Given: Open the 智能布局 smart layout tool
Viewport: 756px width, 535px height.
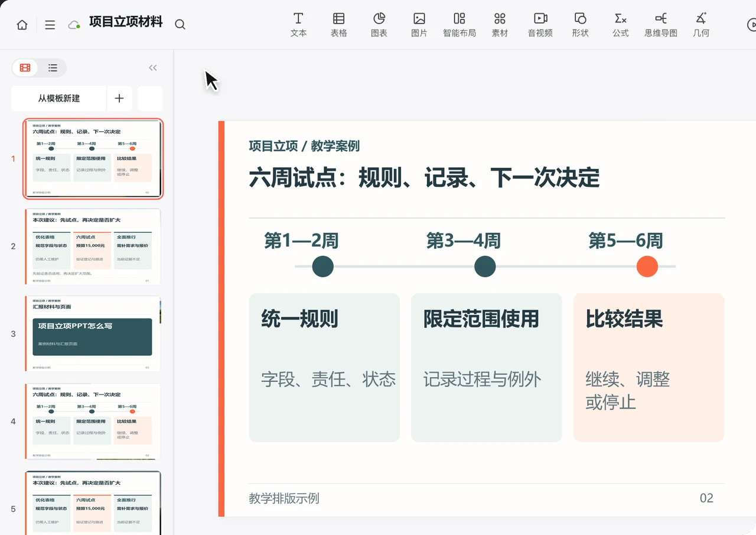Looking at the screenshot, I should [x=460, y=25].
